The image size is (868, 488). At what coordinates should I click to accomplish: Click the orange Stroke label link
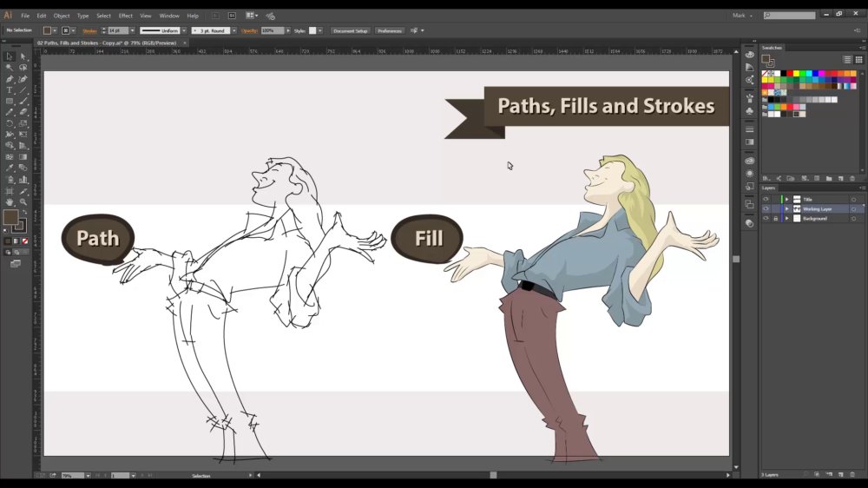coord(89,31)
